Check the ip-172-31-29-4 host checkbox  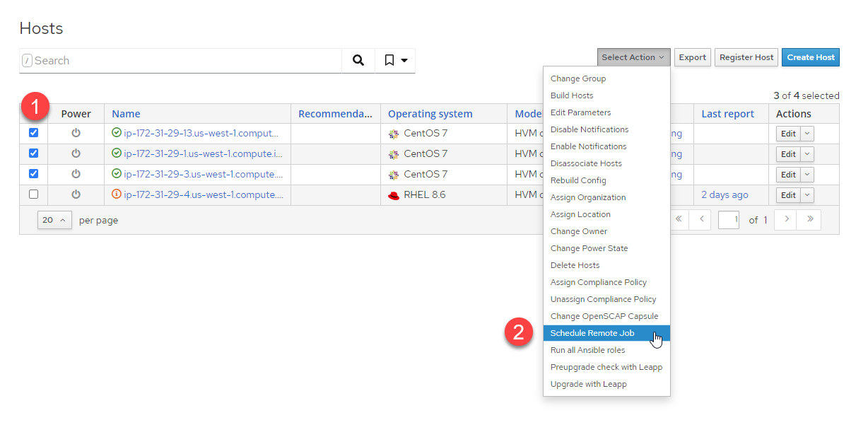click(33, 194)
